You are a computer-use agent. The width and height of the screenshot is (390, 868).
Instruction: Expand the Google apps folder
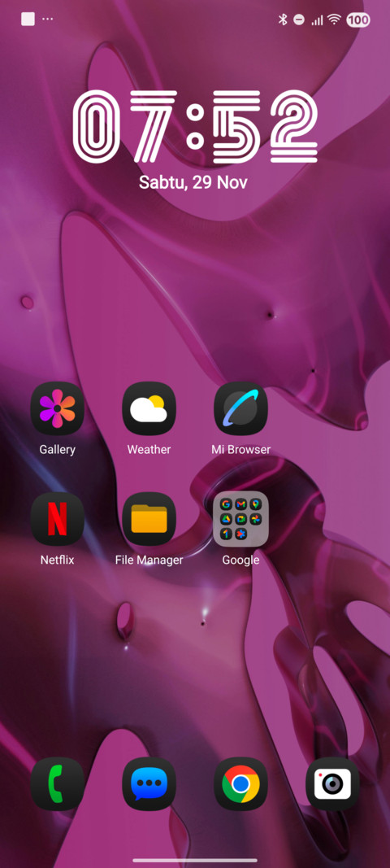coord(240,519)
